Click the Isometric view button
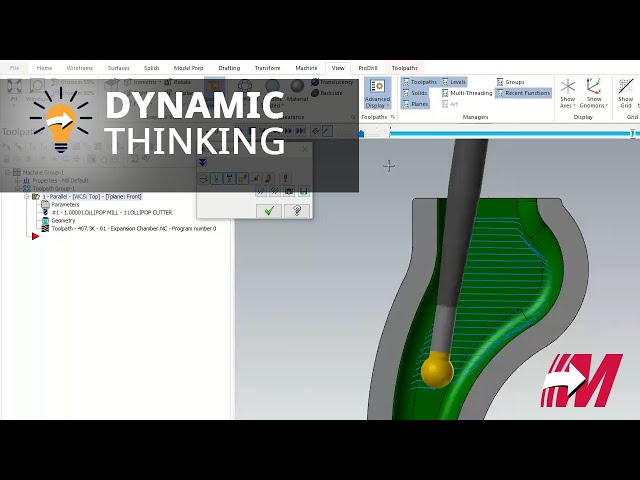Viewport: 640px width, 480px height. click(139, 82)
